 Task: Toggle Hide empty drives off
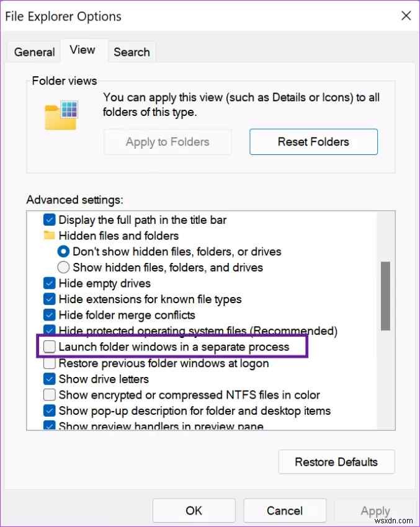click(x=48, y=283)
